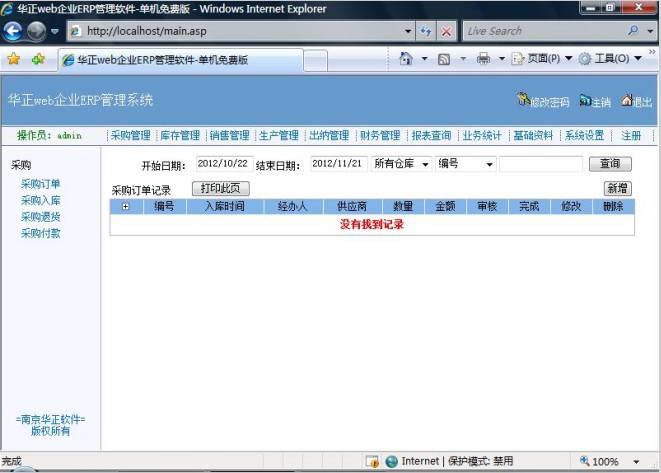Click the 退出 (exit) icon

coord(626,101)
